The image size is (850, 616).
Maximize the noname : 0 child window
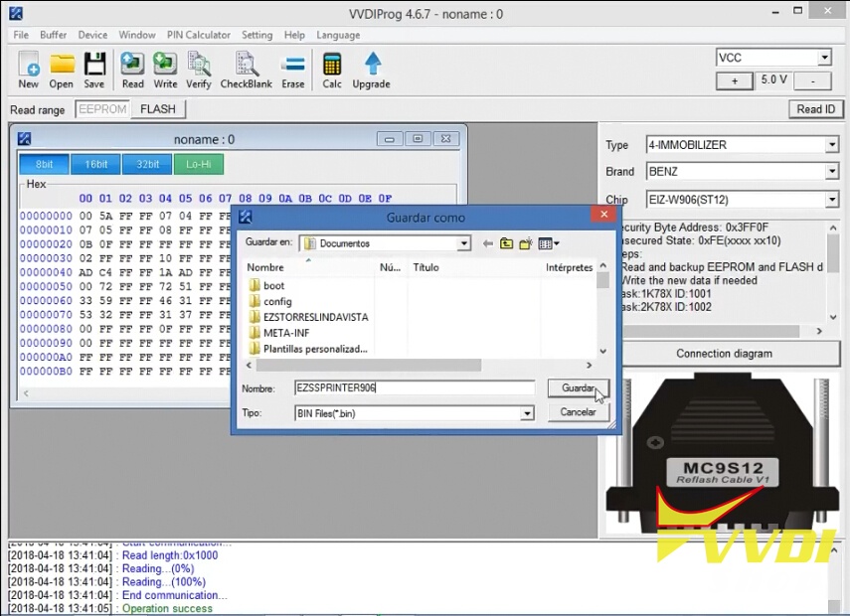[x=418, y=139]
